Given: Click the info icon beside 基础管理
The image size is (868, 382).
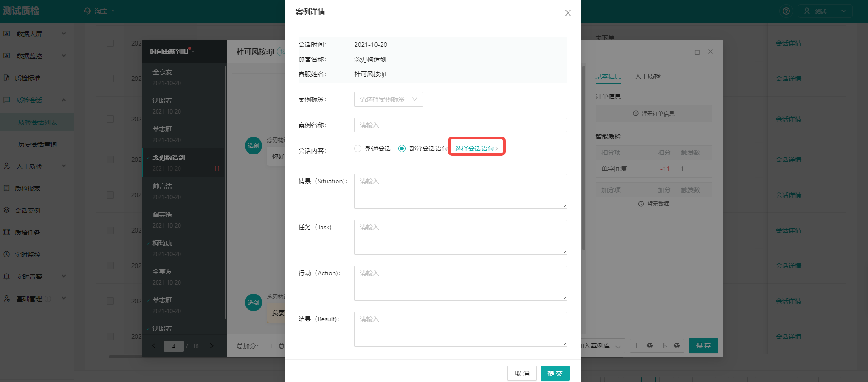Looking at the screenshot, I should coord(48,299).
